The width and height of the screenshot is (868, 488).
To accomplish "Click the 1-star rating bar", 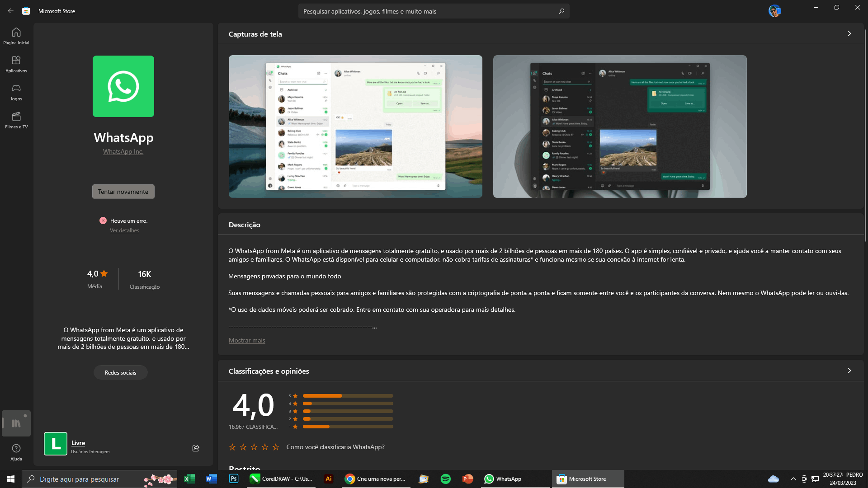I will pos(348,427).
